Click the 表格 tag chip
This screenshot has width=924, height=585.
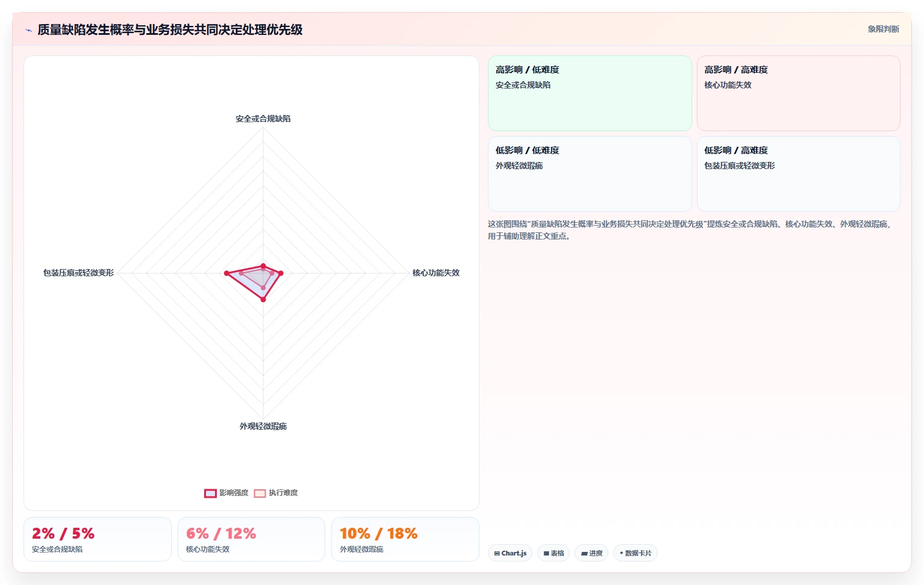point(554,553)
